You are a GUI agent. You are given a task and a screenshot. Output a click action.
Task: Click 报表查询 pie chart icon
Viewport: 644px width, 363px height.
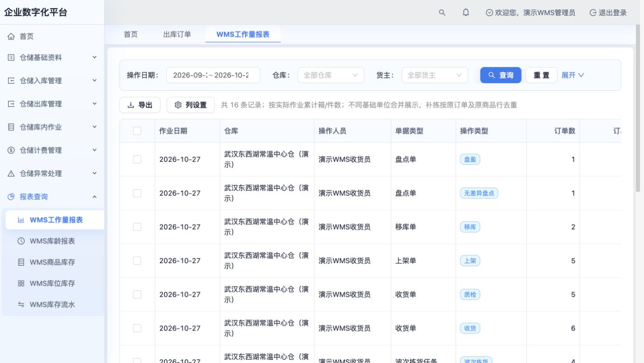pos(11,197)
